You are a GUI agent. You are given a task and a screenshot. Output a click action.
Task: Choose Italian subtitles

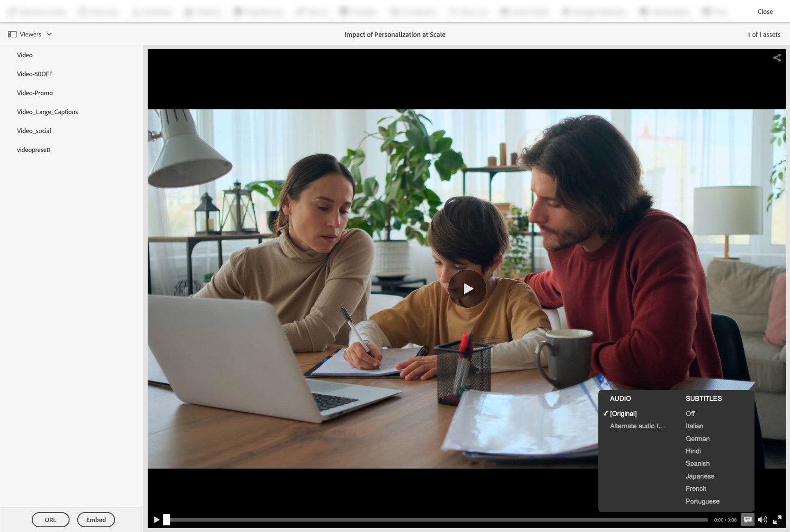[694, 426]
